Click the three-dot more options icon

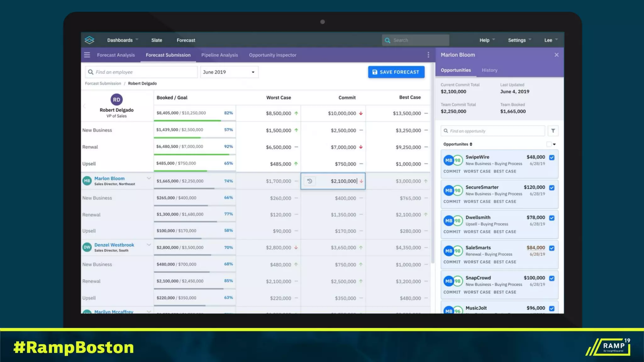428,55
